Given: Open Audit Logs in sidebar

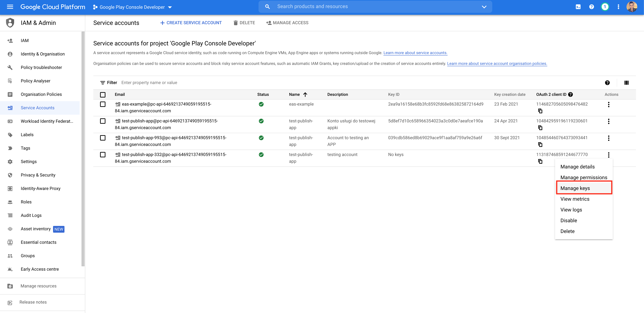Looking at the screenshot, I should click(x=40, y=215).
